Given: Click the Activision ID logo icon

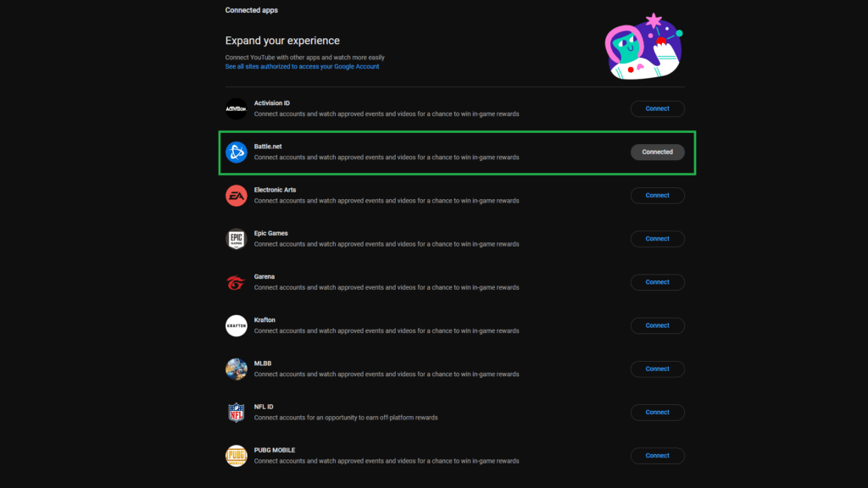Looking at the screenshot, I should tap(236, 108).
